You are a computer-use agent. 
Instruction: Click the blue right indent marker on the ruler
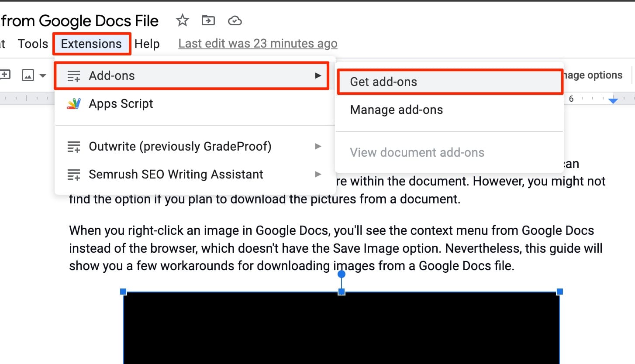[x=613, y=100]
